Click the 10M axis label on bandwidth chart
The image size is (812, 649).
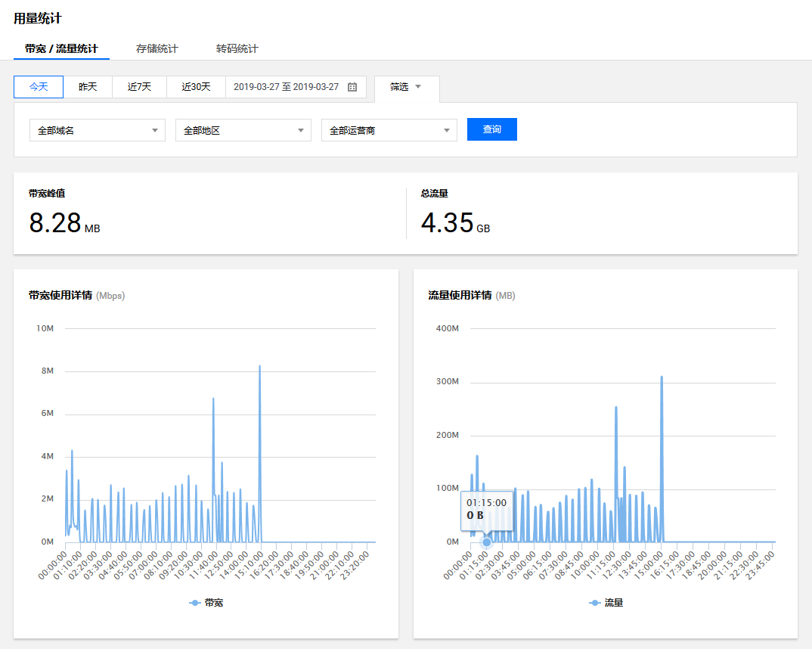coord(45,328)
